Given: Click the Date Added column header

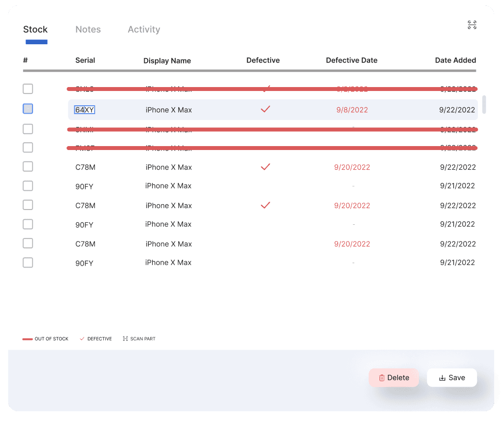Looking at the screenshot, I should click(455, 60).
